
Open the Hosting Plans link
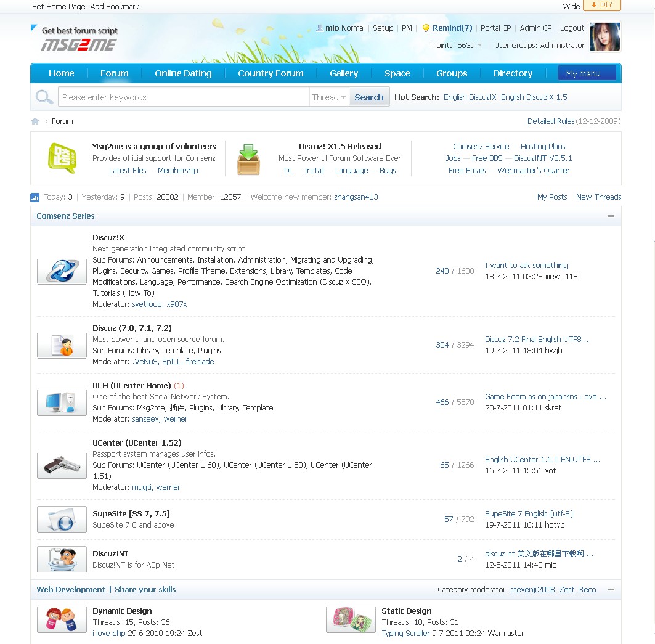[x=543, y=146]
